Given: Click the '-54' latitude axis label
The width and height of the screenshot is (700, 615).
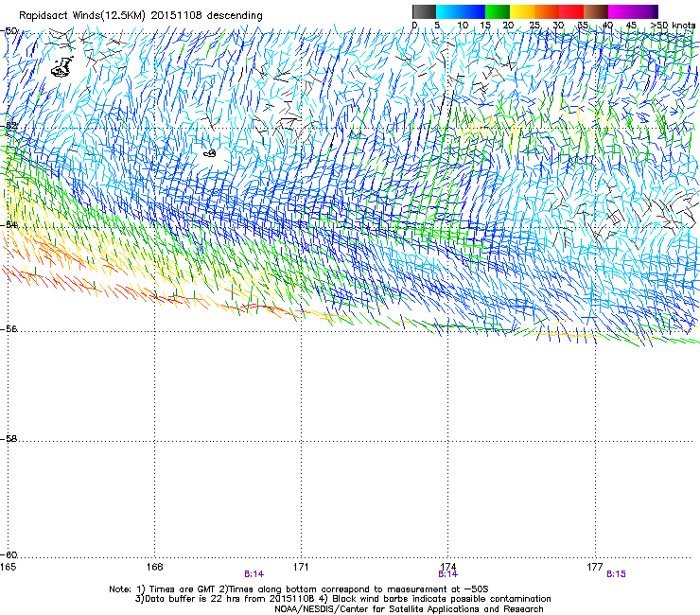Looking at the screenshot, I should tap(9, 224).
